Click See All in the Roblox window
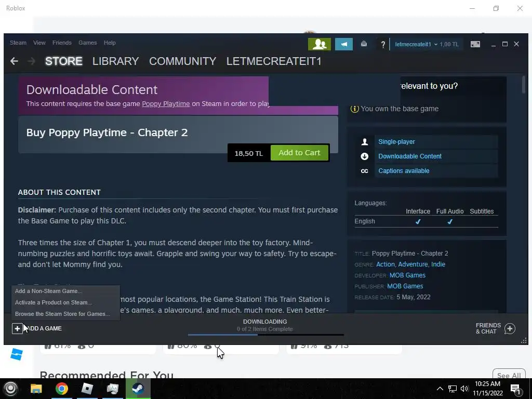 point(509,375)
